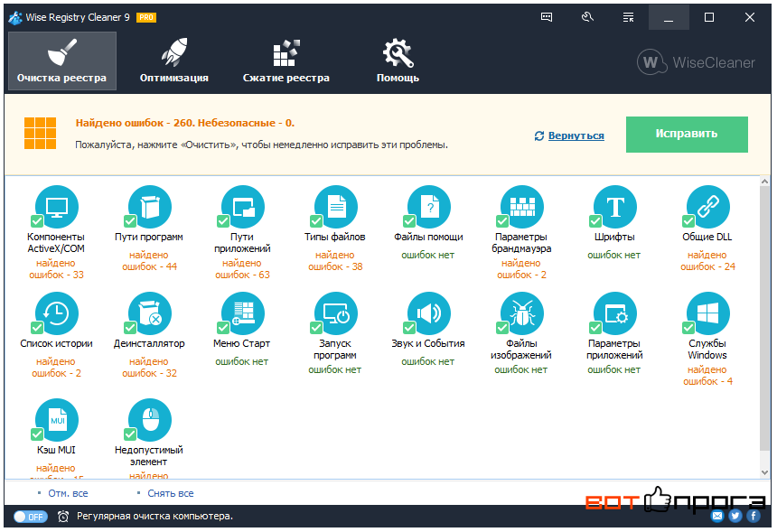Open the skin settings icon in title bar
Image resolution: width=777 pixels, height=532 pixels.
[x=587, y=17]
